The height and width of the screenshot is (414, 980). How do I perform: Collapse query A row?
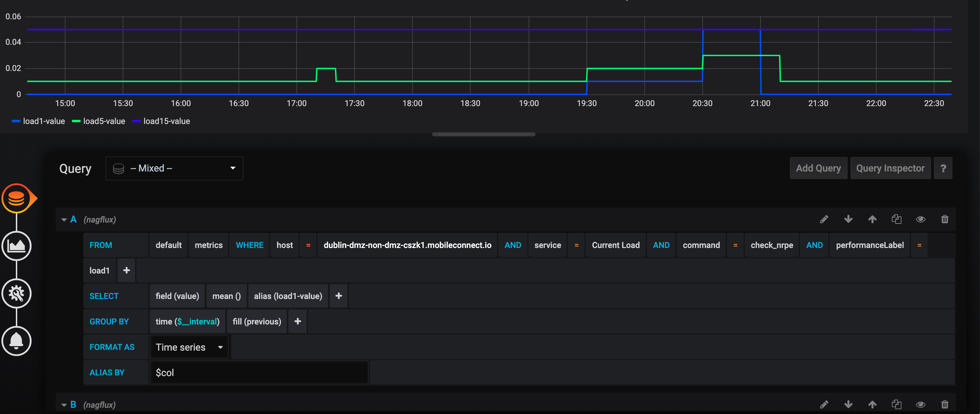coord(64,220)
